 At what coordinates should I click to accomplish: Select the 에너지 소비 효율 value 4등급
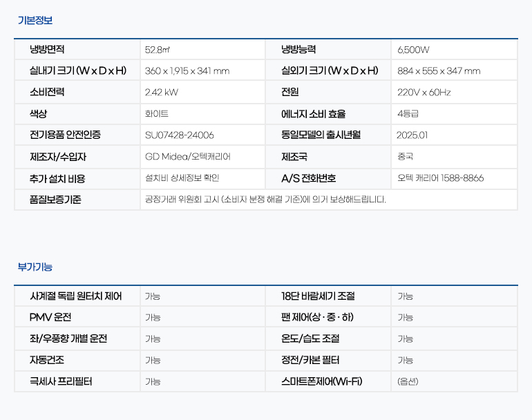[x=408, y=114]
